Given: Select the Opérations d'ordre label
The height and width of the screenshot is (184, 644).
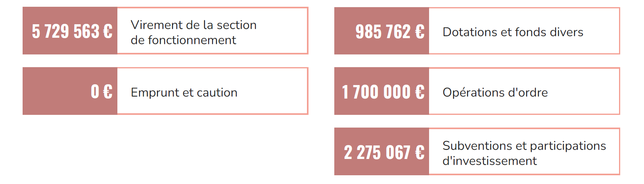Looking at the screenshot, I should (x=495, y=93).
